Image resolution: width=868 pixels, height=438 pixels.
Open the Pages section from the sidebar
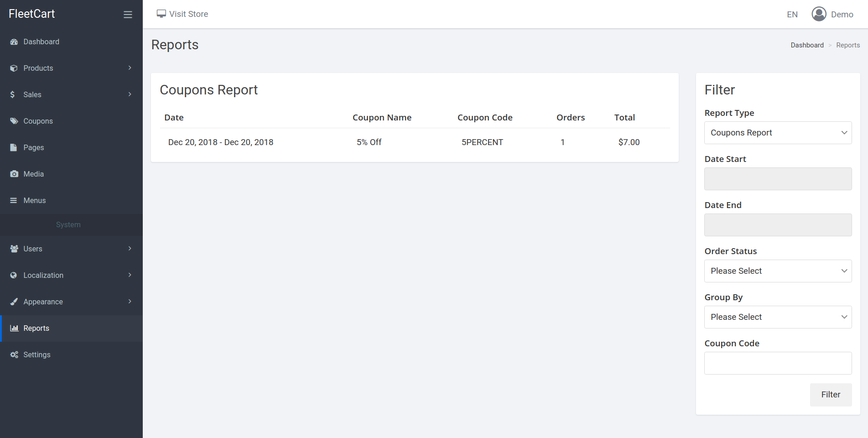point(34,147)
